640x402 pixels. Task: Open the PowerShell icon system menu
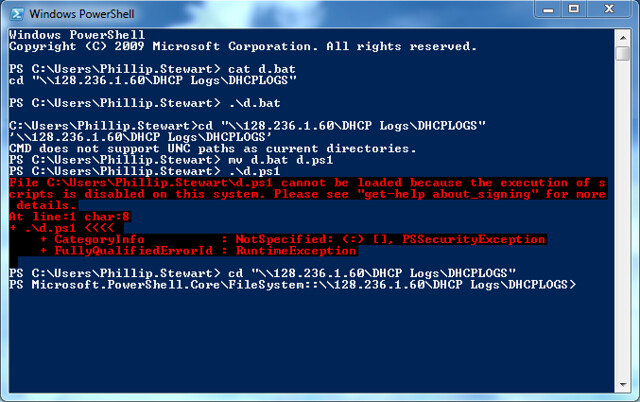click(x=16, y=14)
